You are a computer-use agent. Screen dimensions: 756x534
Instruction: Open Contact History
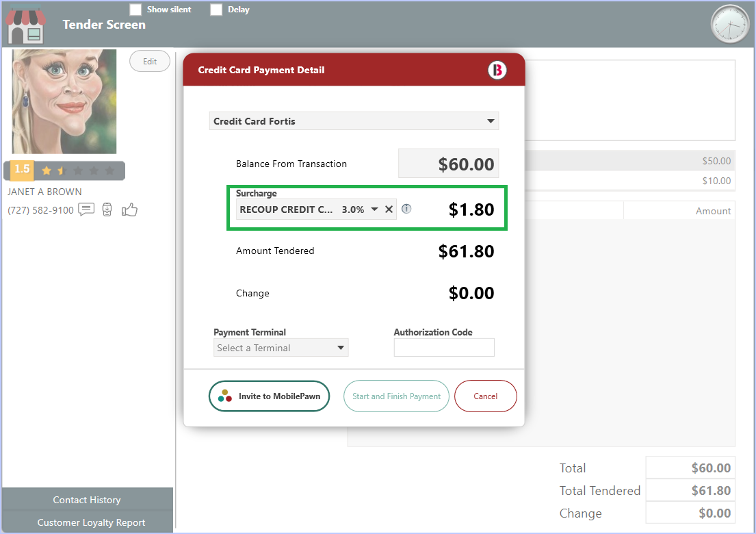(x=87, y=500)
